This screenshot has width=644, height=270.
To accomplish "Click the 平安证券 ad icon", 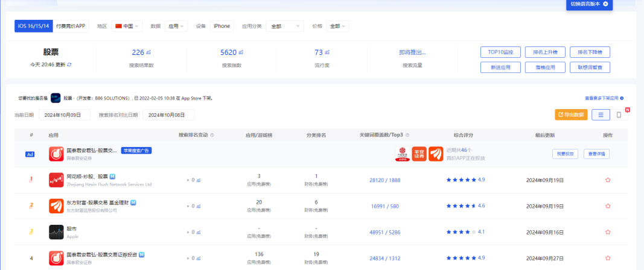I will 419,154.
